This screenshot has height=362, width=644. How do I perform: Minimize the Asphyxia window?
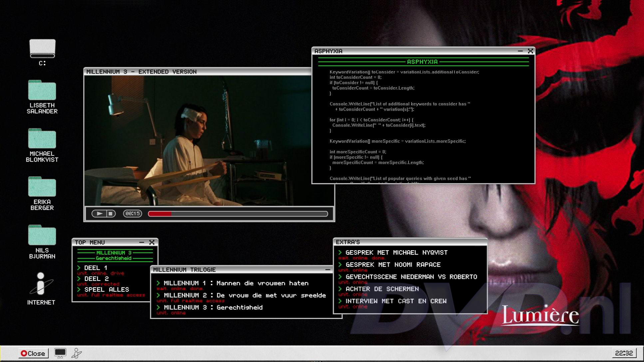point(520,51)
